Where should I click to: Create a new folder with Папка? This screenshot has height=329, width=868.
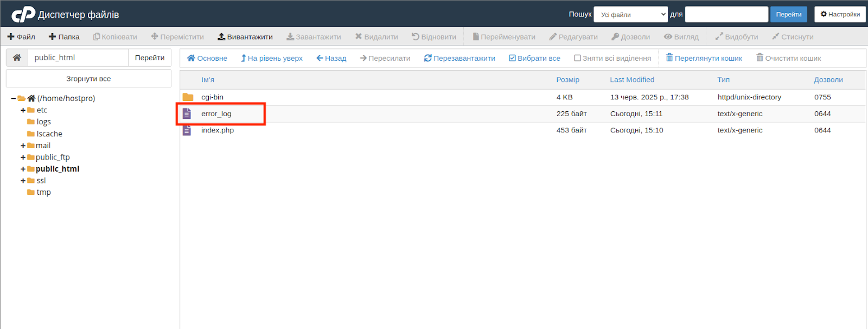64,36
